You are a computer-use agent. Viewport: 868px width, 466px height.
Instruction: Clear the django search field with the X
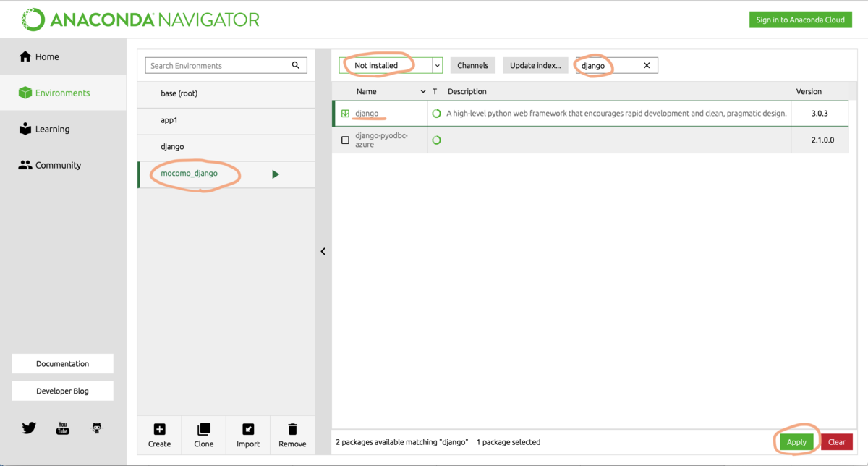(x=646, y=65)
